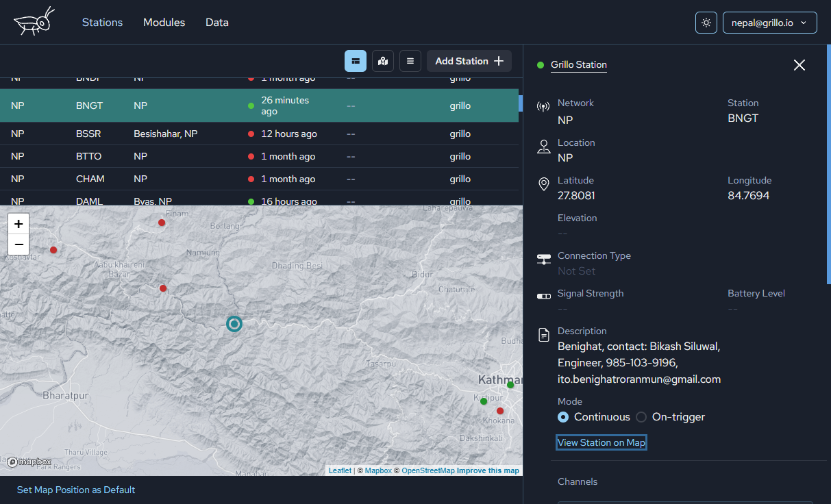Screen dimensions: 831x504
Task: Click the station panel vertical scrollbar
Action: tap(828, 164)
